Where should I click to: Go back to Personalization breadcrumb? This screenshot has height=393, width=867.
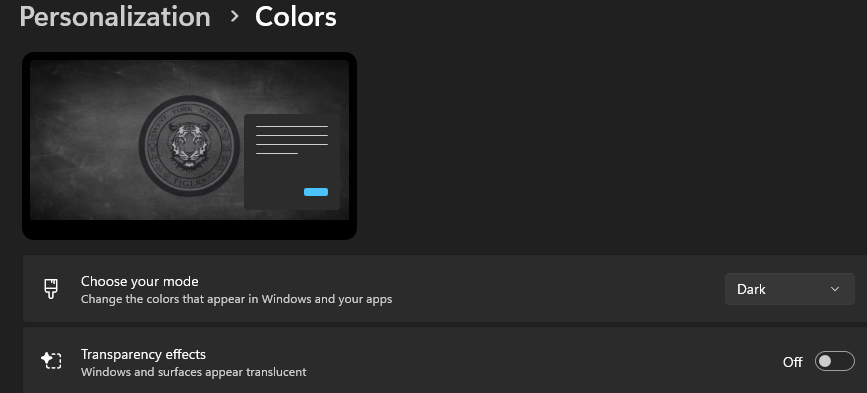(115, 17)
